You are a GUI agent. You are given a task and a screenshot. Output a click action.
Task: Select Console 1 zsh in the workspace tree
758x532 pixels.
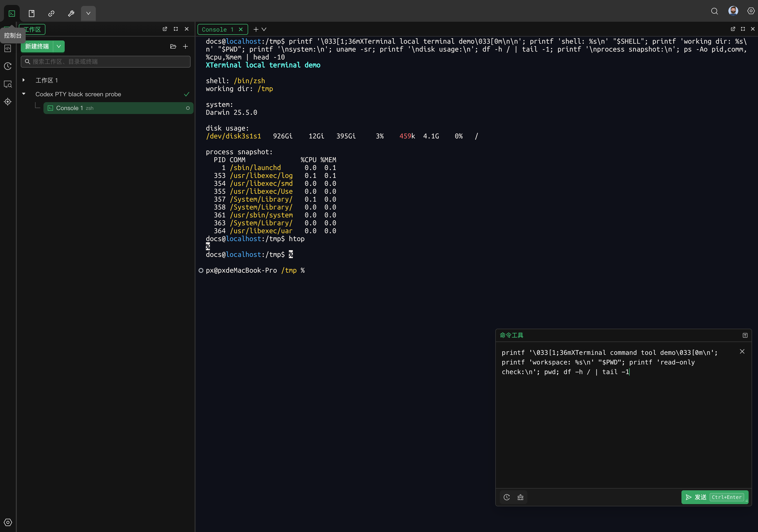tap(118, 108)
